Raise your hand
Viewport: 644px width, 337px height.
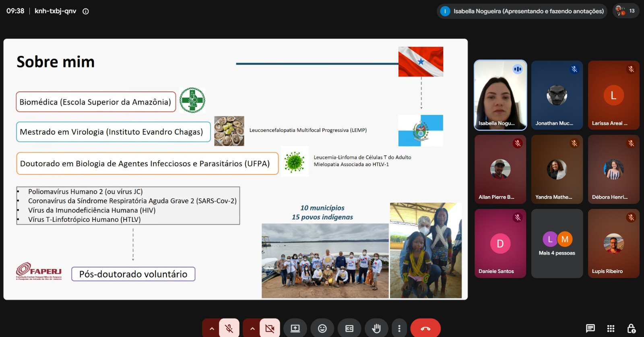376,329
